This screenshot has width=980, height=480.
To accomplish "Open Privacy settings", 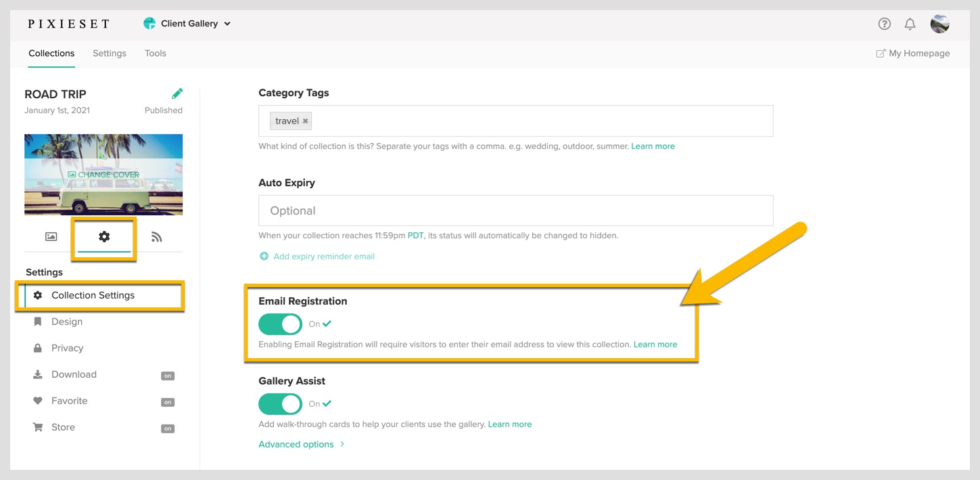I will [67, 348].
